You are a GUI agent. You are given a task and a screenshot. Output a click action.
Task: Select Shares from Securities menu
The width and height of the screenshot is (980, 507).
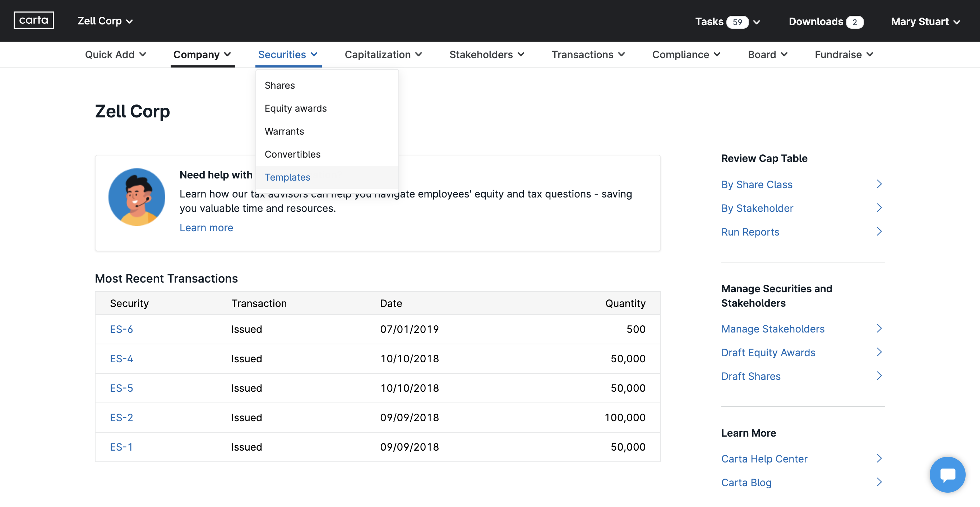pos(327,85)
